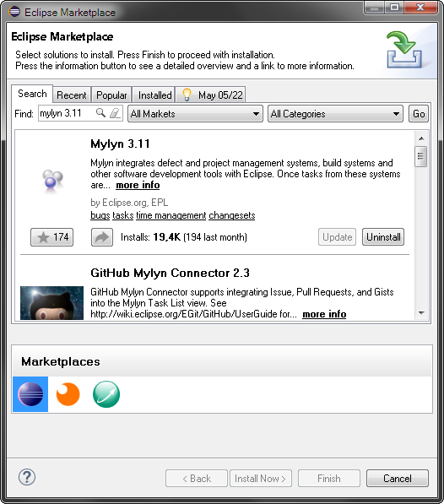
Task: Select the Eclipse marketplace icon
Action: (x=30, y=394)
